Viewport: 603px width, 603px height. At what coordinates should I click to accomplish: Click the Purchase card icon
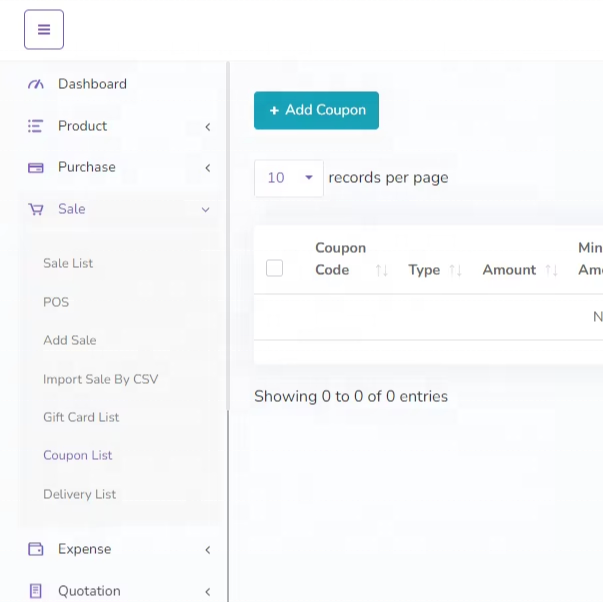(36, 167)
